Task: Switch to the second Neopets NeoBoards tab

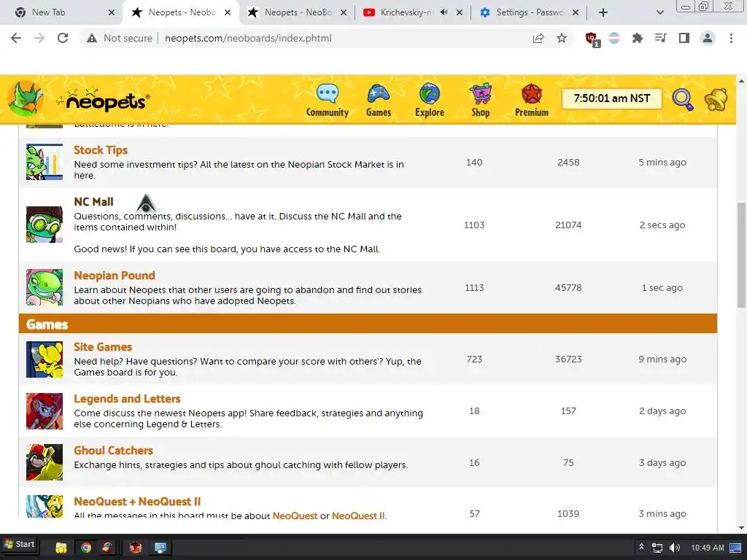Action: [x=296, y=12]
